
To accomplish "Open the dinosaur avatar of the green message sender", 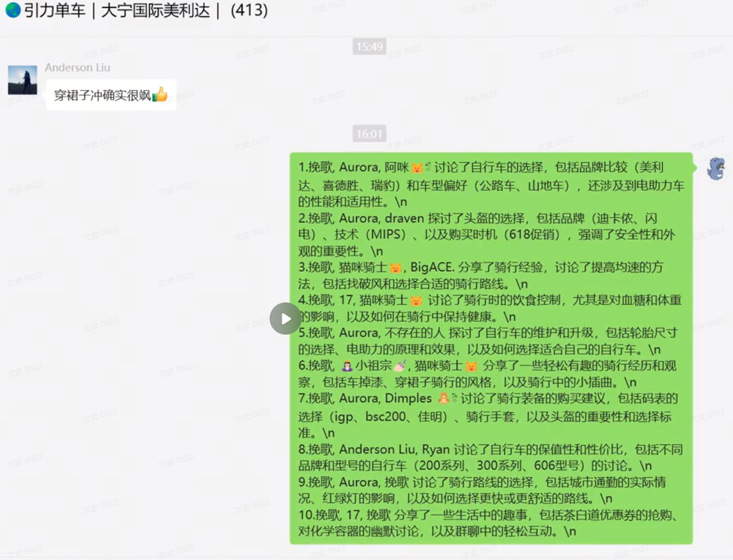I will (716, 168).
